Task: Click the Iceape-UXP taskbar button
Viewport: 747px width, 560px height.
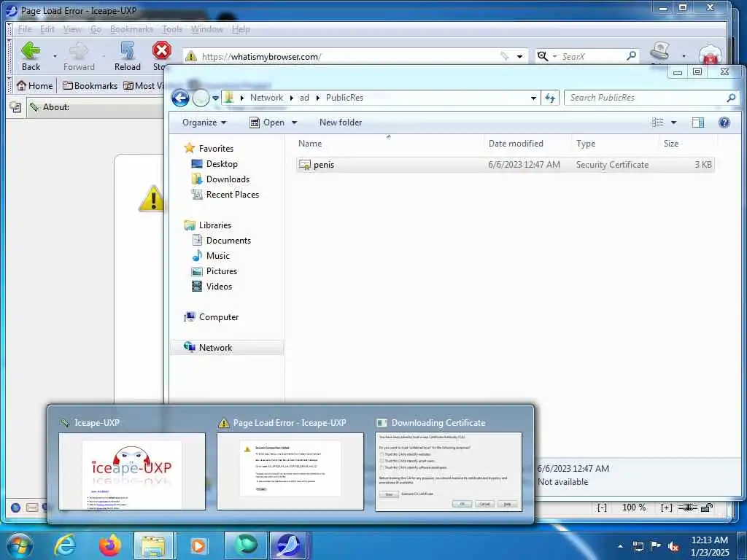Action: tap(289, 545)
